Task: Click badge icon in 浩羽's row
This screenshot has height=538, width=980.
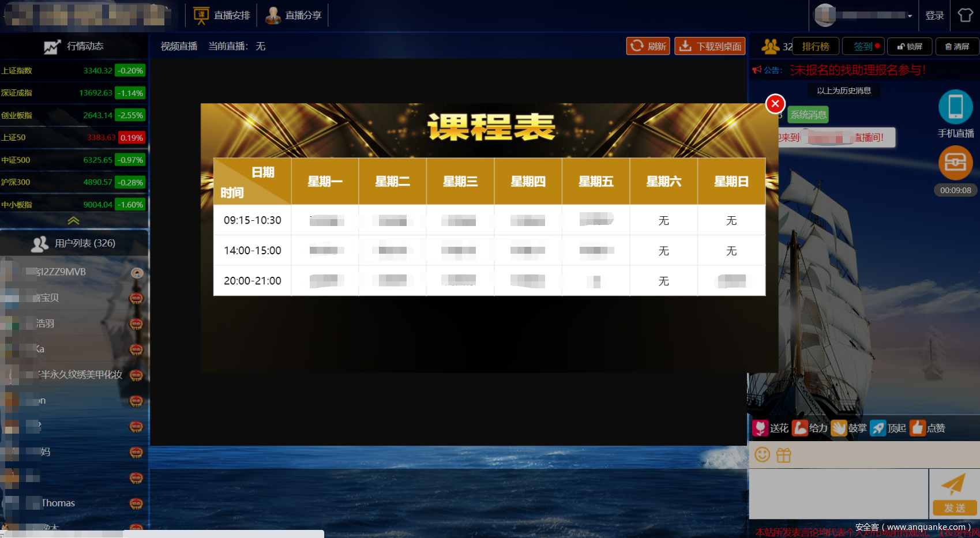Action: (x=136, y=324)
